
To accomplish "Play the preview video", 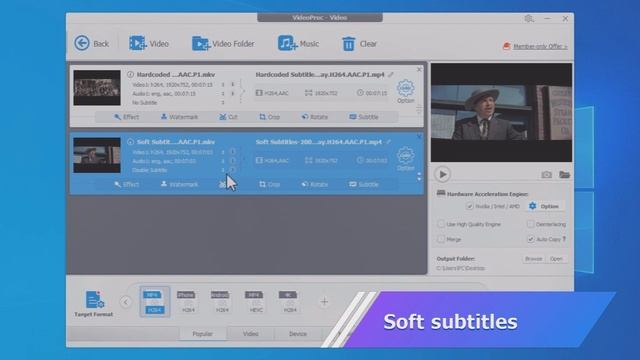I will (442, 174).
